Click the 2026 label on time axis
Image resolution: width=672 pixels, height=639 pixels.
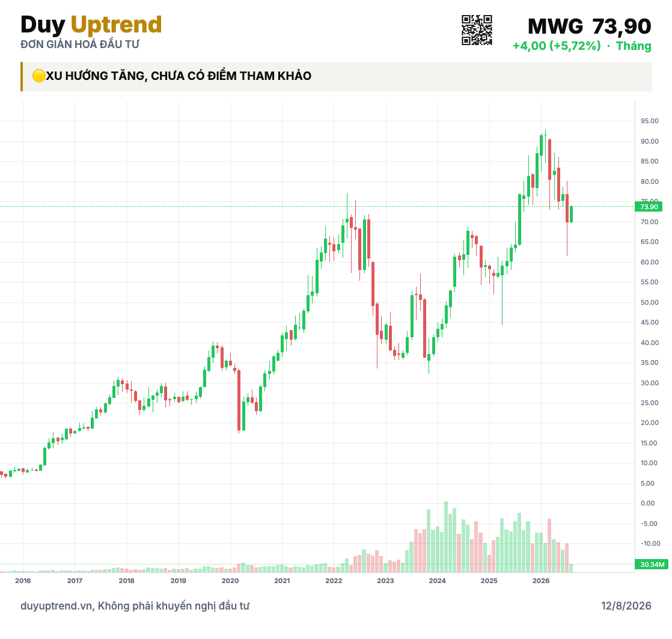coord(541,581)
